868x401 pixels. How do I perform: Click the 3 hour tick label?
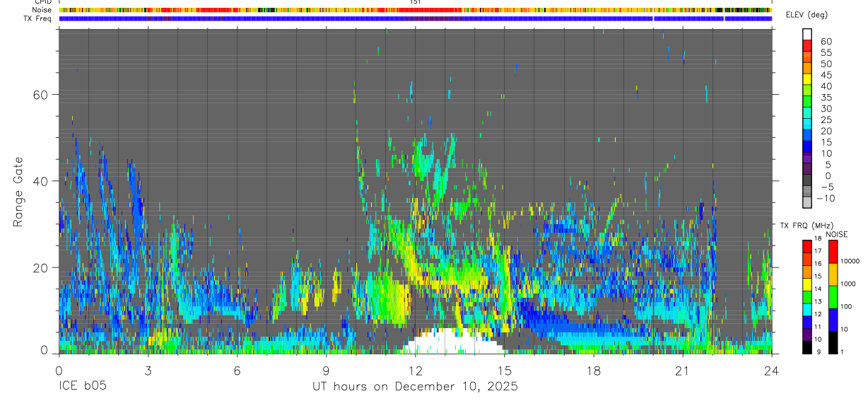coord(148,371)
